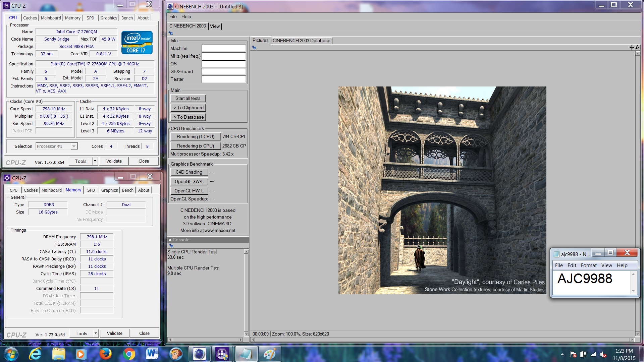Switch to SPD tab in bottom CPU-Z
Viewport: 644px width, 362px height.
coord(91,190)
